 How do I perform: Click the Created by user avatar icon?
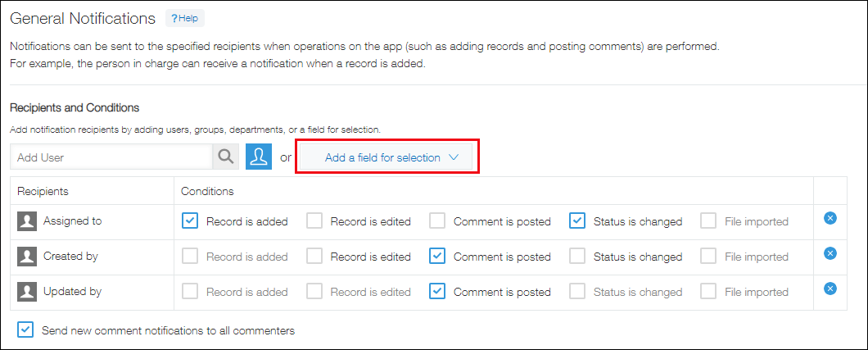[27, 256]
